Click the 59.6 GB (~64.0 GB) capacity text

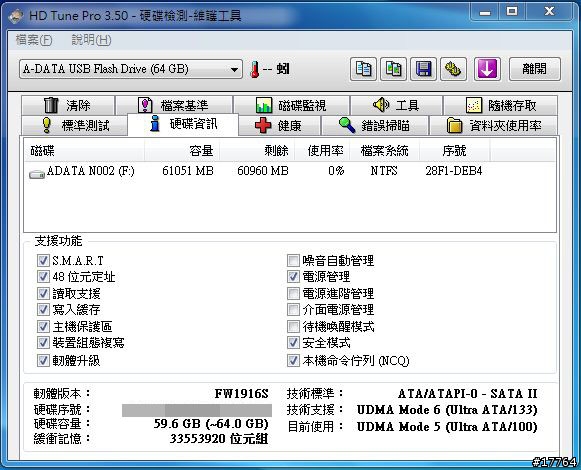point(211,424)
